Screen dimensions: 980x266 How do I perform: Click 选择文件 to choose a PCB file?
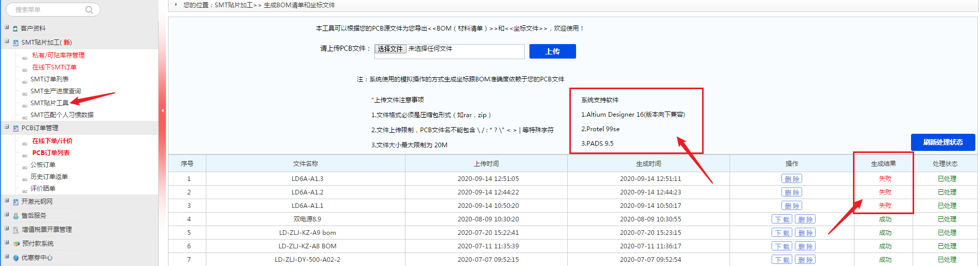[x=390, y=49]
